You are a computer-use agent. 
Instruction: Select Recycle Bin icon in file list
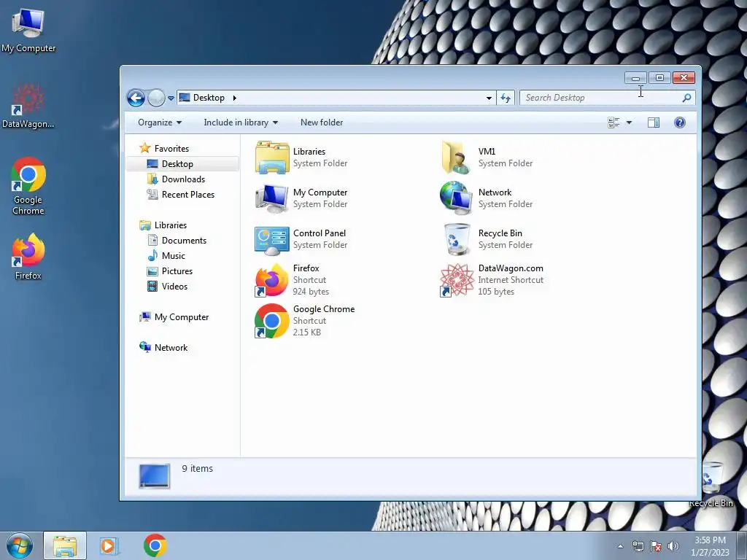457,239
